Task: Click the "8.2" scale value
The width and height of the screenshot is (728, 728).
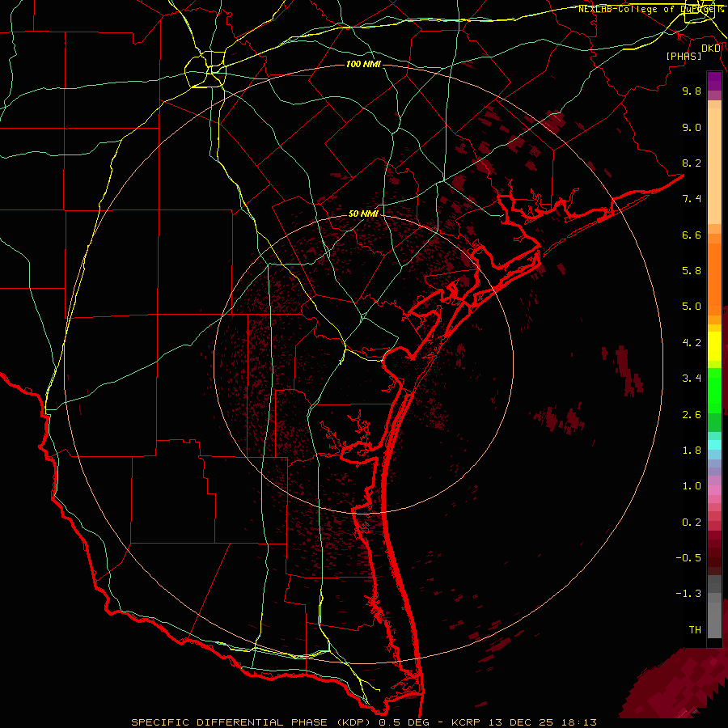Action: coord(692,163)
